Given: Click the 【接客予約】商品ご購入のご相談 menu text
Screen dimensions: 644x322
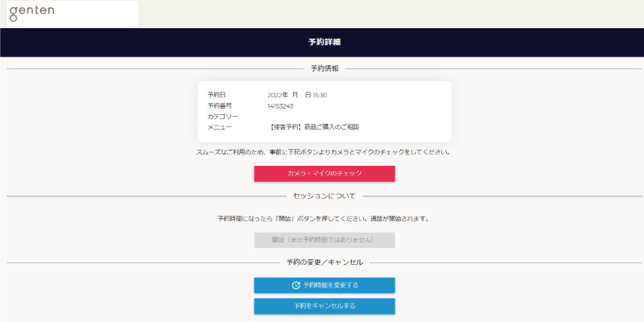Looking at the screenshot, I should (x=314, y=127).
